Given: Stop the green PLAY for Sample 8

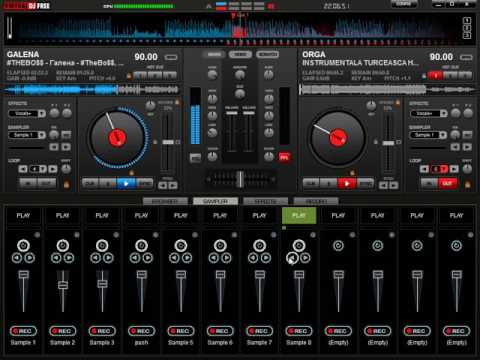Looking at the screenshot, I should tap(299, 216).
